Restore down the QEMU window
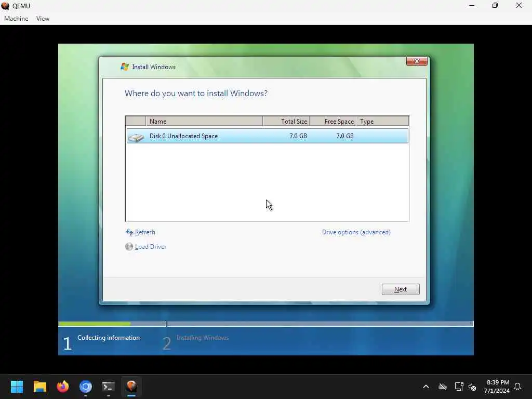The width and height of the screenshot is (532, 399). coord(495,5)
